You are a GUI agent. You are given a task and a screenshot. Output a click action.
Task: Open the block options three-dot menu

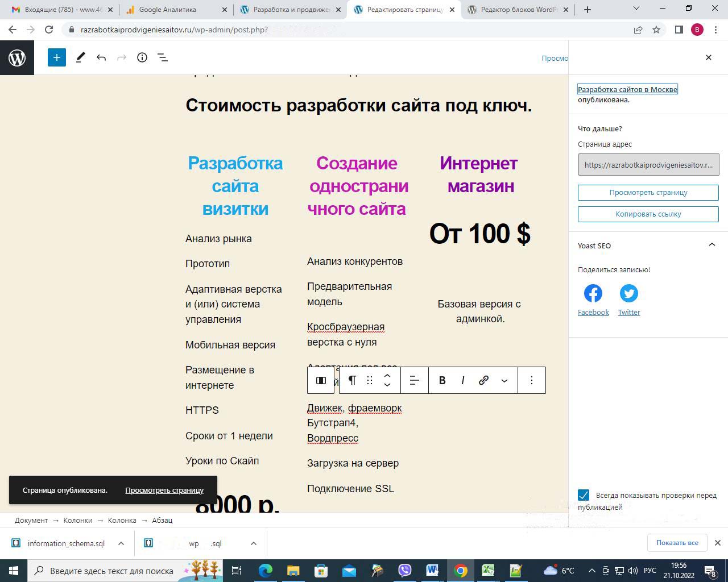pyautogui.click(x=532, y=380)
